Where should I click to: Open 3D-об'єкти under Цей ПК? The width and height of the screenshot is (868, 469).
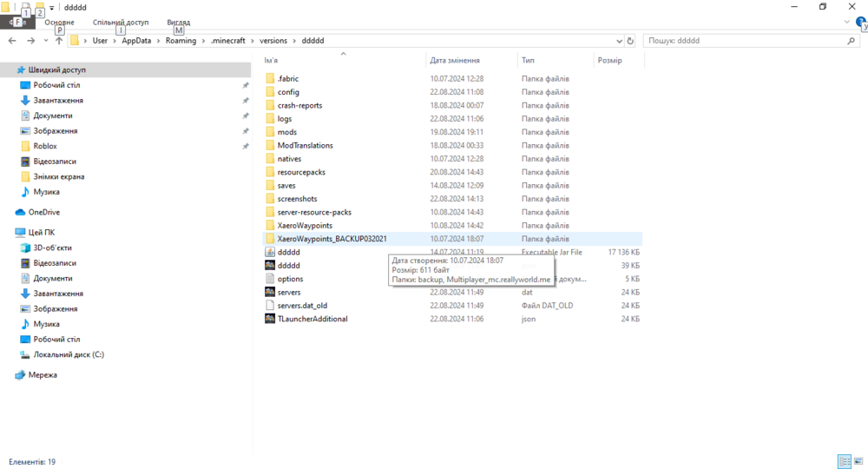[x=53, y=248]
